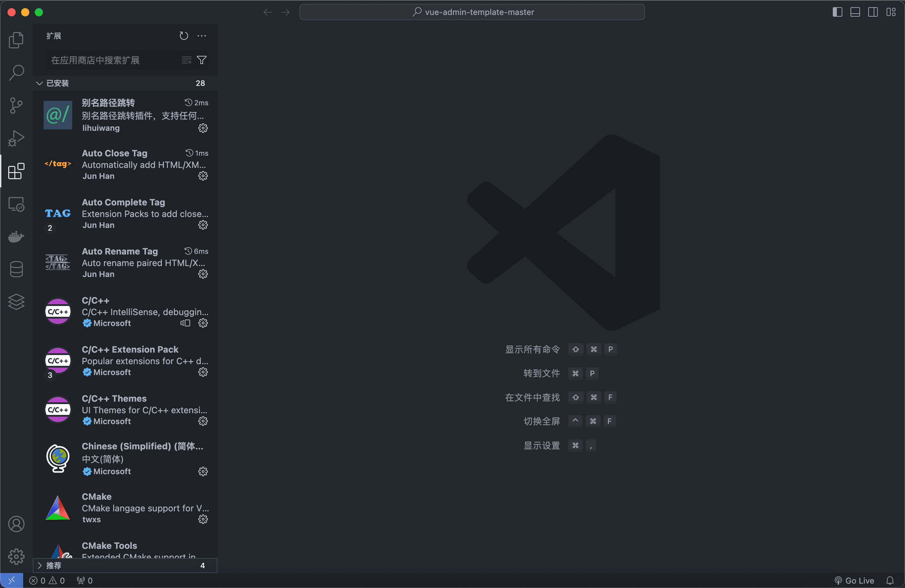Open the Docker view icon
Image resolution: width=905 pixels, height=588 pixels.
(16, 236)
